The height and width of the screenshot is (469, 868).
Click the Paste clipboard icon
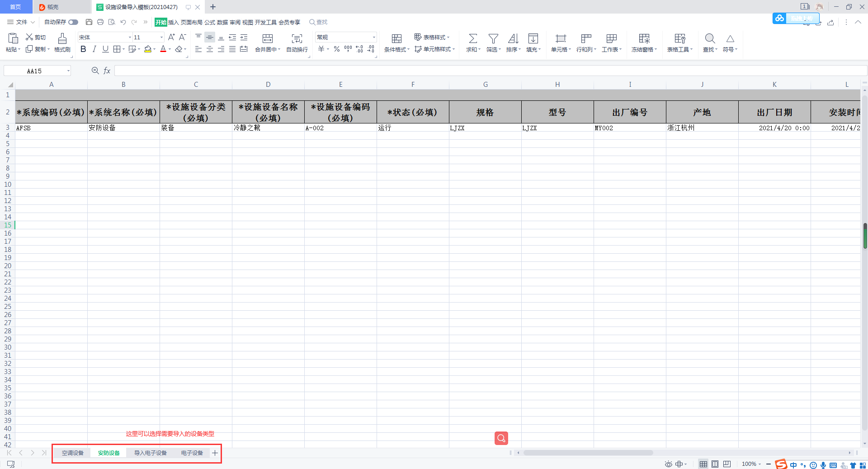13,38
